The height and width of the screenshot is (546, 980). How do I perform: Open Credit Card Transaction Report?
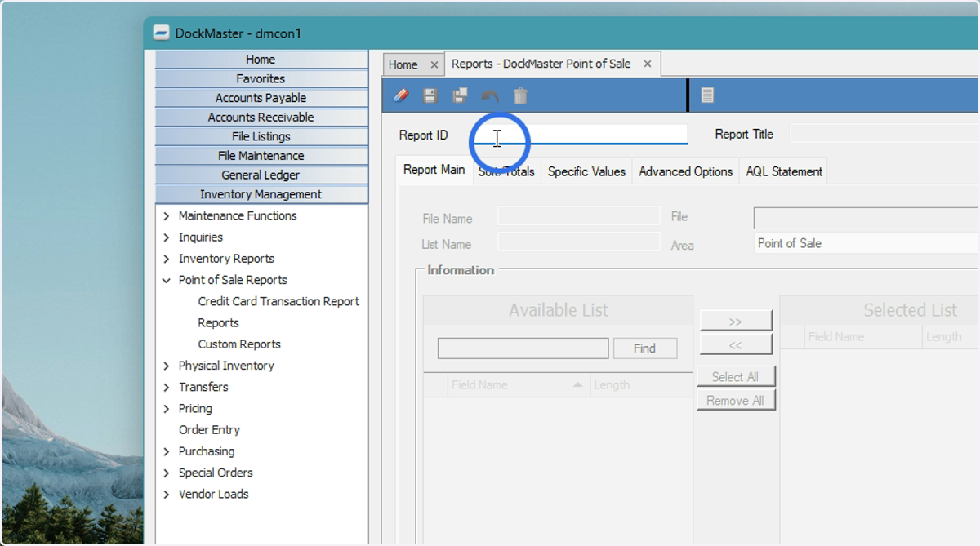278,301
